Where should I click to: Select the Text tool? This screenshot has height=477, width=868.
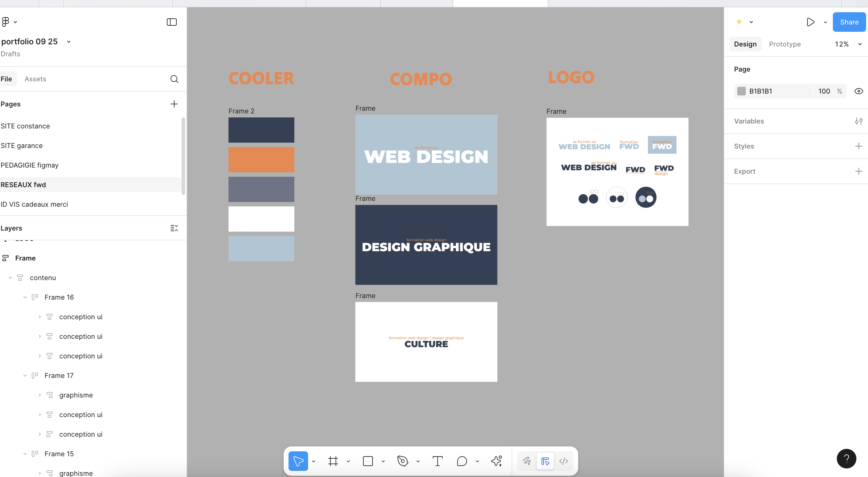[437, 461]
